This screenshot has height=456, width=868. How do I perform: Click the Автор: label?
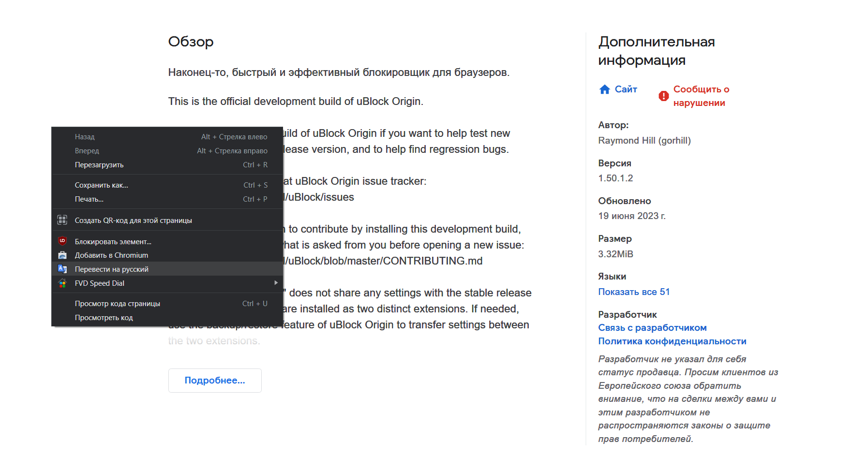pos(614,125)
